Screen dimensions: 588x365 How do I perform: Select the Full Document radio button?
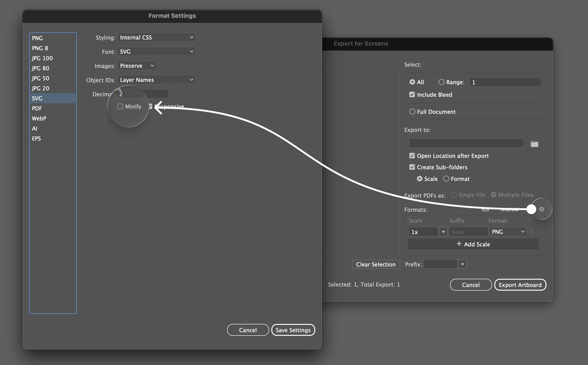(412, 112)
